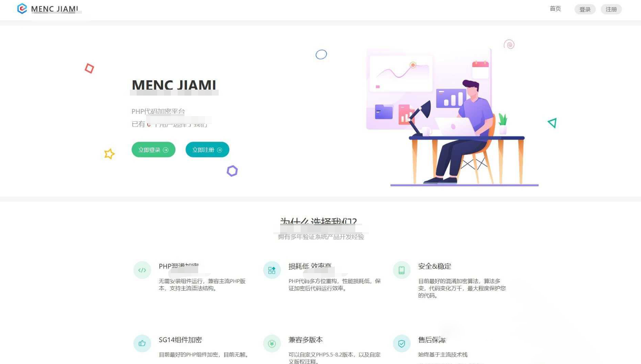Click the MENC JIAMI logo icon
Image resolution: width=641 pixels, height=364 pixels.
(21, 9)
